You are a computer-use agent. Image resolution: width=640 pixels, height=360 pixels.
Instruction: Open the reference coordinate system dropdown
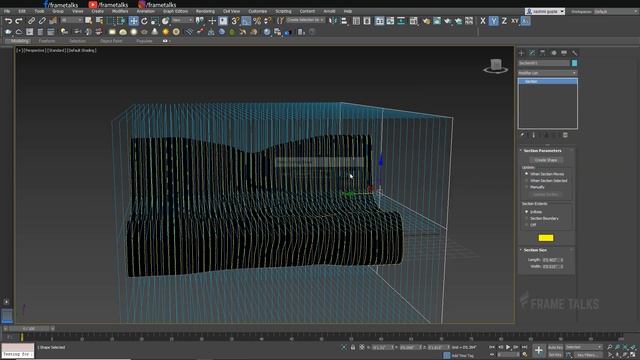click(182, 20)
